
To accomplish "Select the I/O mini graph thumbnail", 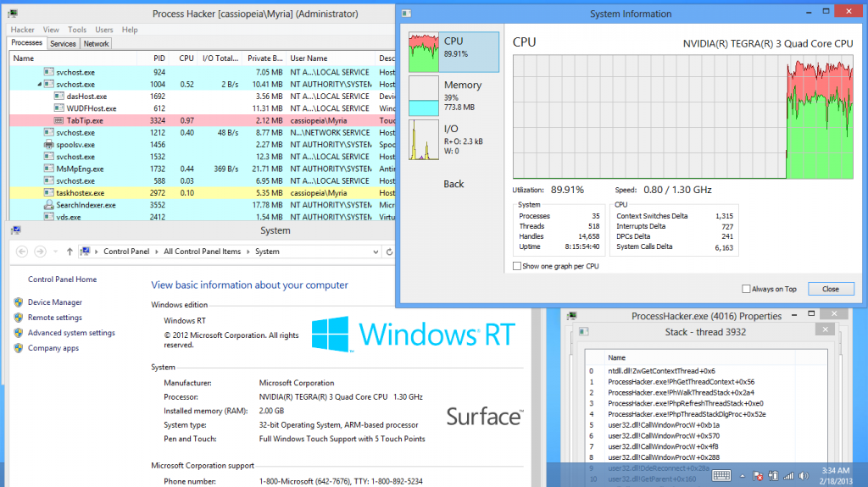I will 424,140.
